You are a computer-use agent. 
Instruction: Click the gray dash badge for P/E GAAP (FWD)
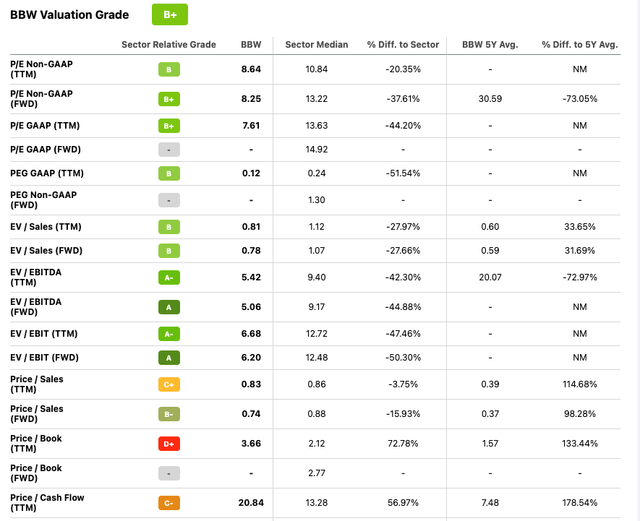(x=169, y=150)
